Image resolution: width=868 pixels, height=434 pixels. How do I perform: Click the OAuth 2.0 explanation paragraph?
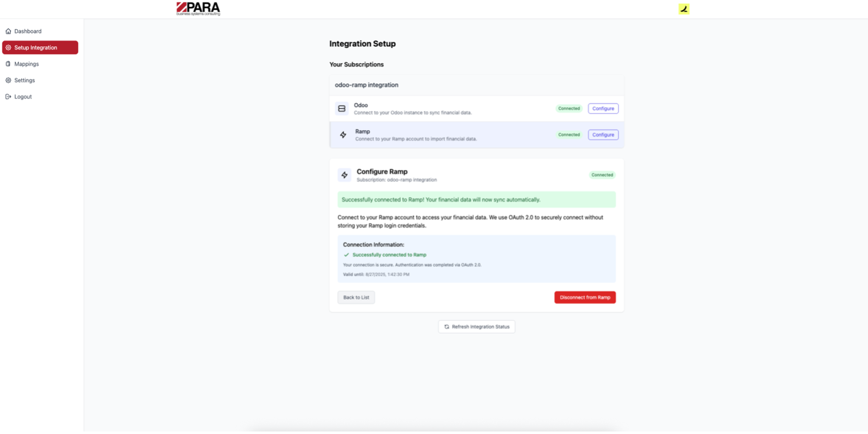coord(470,221)
